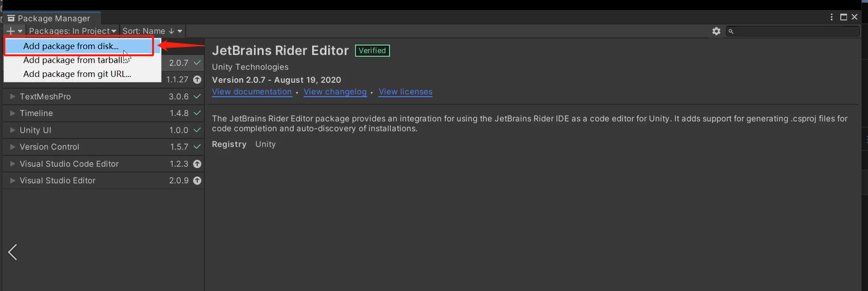Select the Timeline package row
This screenshot has height=291, width=868.
click(103, 113)
